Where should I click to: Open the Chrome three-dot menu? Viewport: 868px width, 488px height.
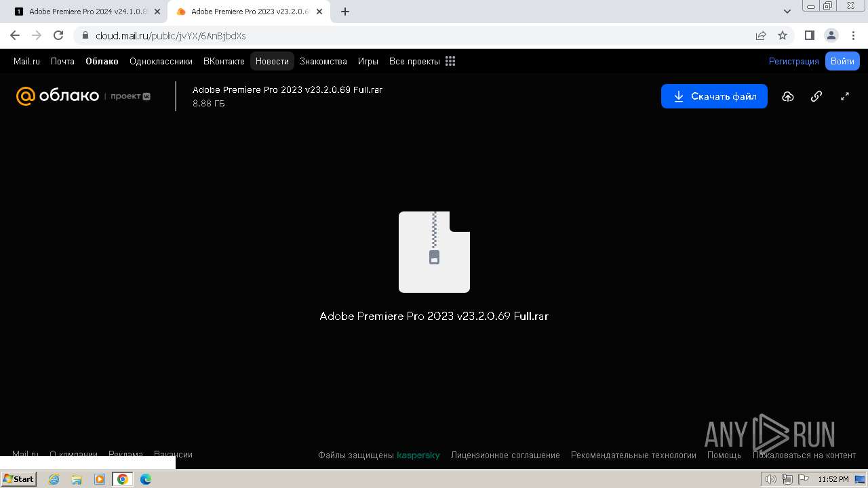(852, 35)
